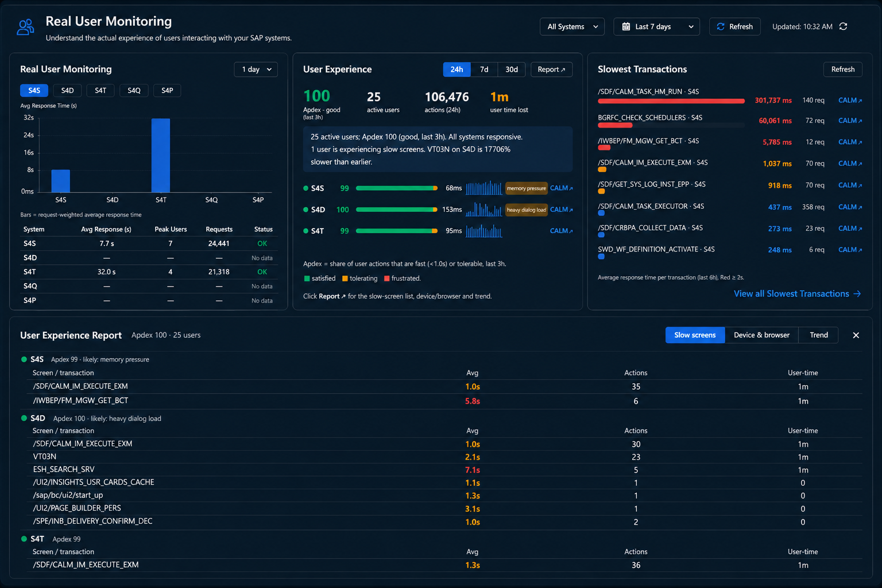Click refresh arrows icon in header Refresh button
Image resolution: width=882 pixels, height=588 pixels.
click(721, 26)
